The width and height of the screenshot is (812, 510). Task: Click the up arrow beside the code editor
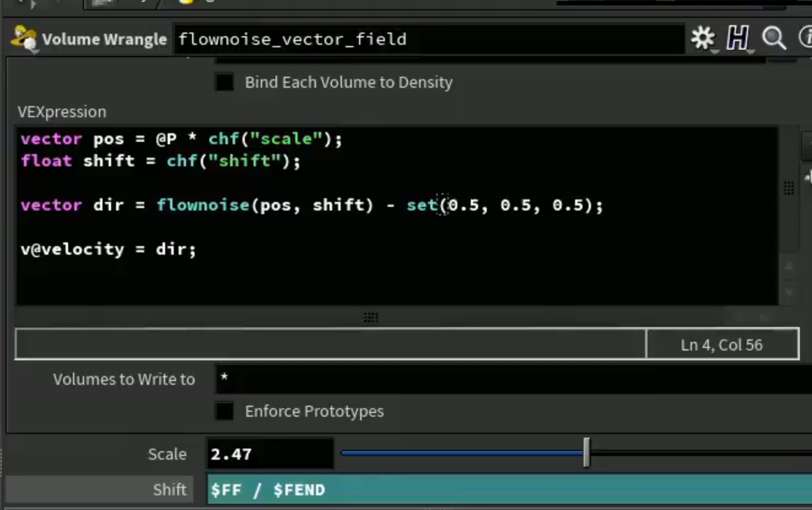[x=789, y=266]
